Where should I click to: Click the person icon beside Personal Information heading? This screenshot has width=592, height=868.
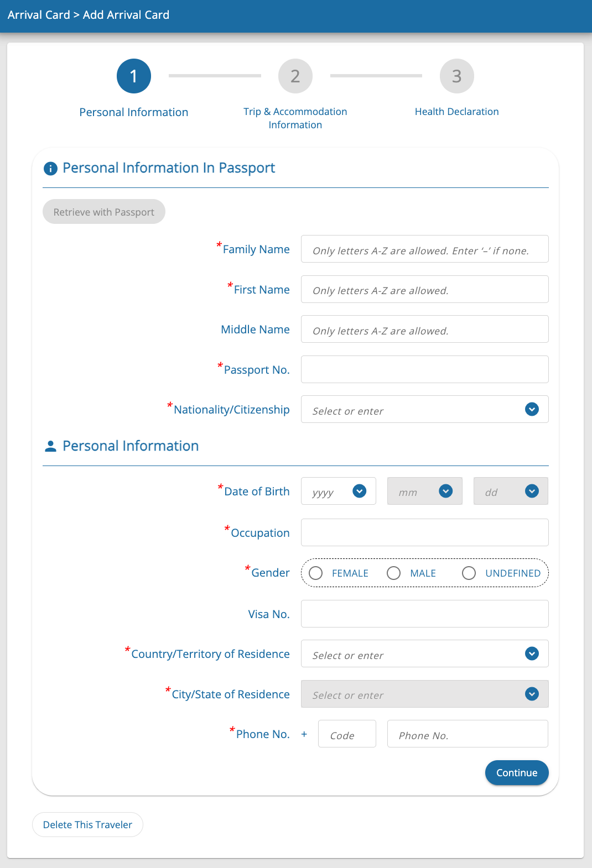pyautogui.click(x=50, y=446)
